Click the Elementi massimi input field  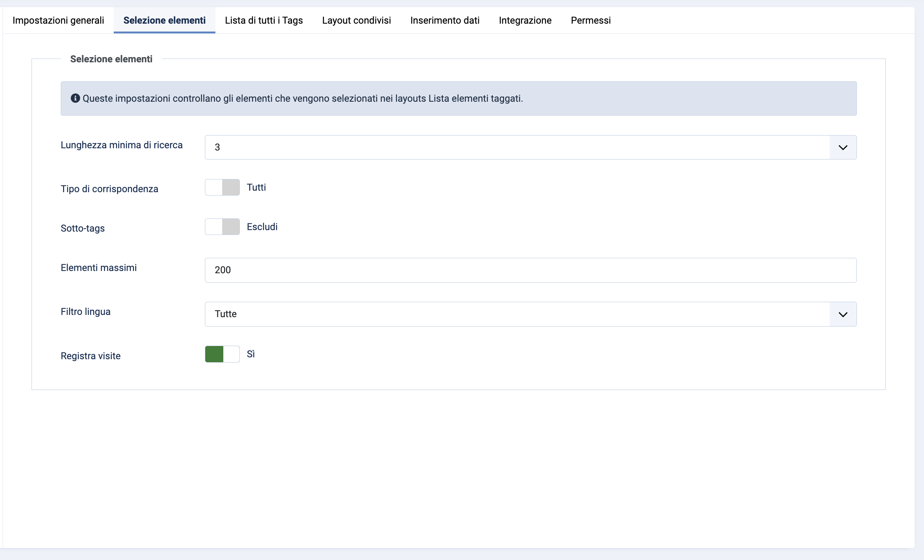pos(531,270)
